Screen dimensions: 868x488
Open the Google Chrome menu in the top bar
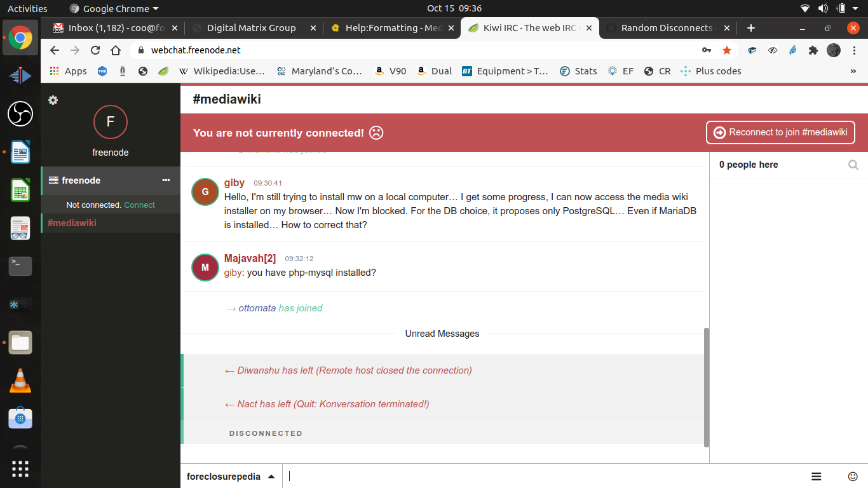tap(113, 8)
